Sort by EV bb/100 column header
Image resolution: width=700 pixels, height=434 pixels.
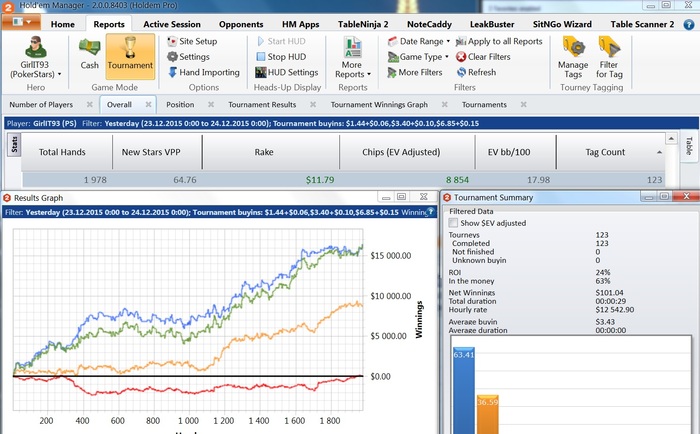516,152
